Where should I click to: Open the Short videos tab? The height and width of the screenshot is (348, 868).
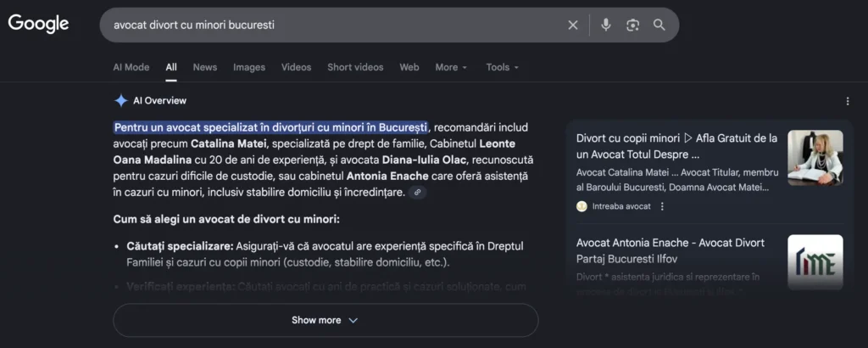coord(355,67)
